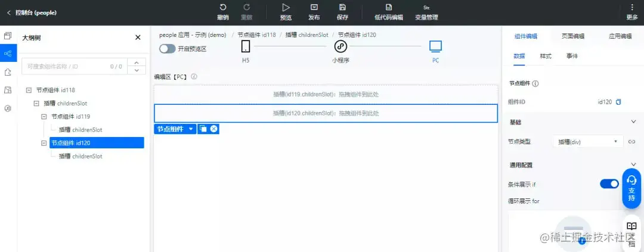Select the id119.childrenSlot drop zone
Screen dimensions: 644x252
click(x=326, y=94)
